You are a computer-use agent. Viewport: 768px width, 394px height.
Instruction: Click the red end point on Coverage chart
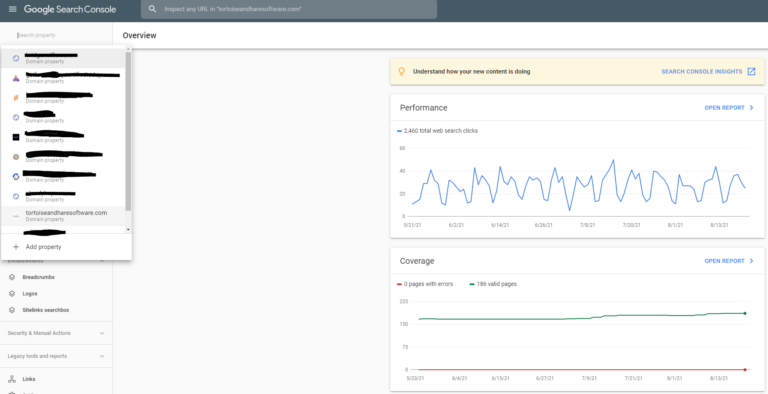pos(745,369)
